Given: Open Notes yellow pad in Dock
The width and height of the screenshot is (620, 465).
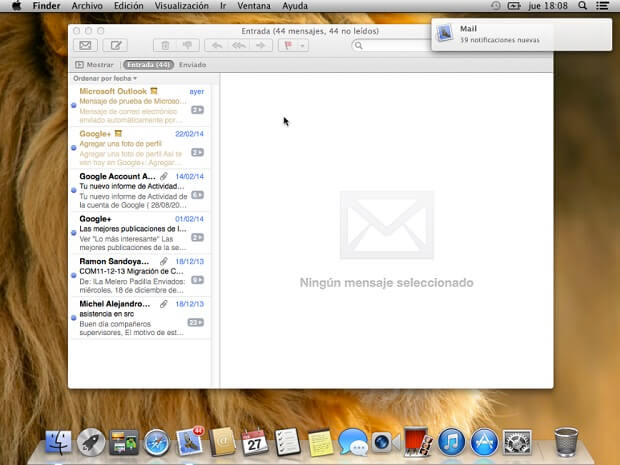Looking at the screenshot, I should tap(320, 443).
